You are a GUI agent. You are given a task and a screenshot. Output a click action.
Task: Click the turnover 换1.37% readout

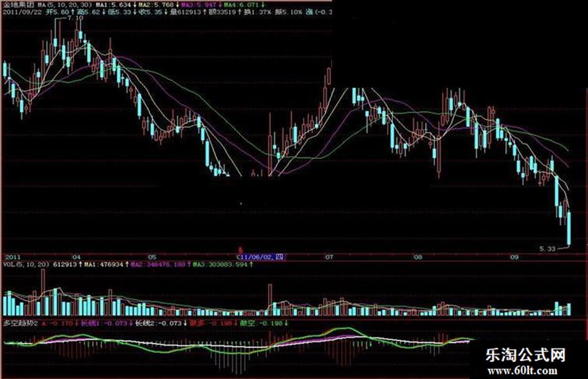[x=257, y=12]
